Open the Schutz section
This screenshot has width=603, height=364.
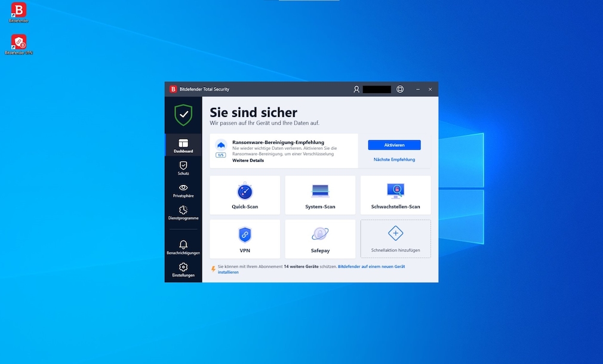183,168
